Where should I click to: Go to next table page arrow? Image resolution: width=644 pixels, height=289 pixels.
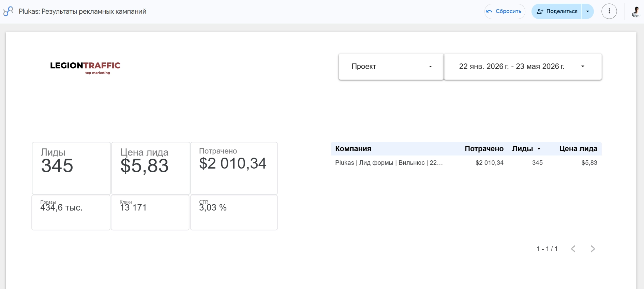(593, 249)
